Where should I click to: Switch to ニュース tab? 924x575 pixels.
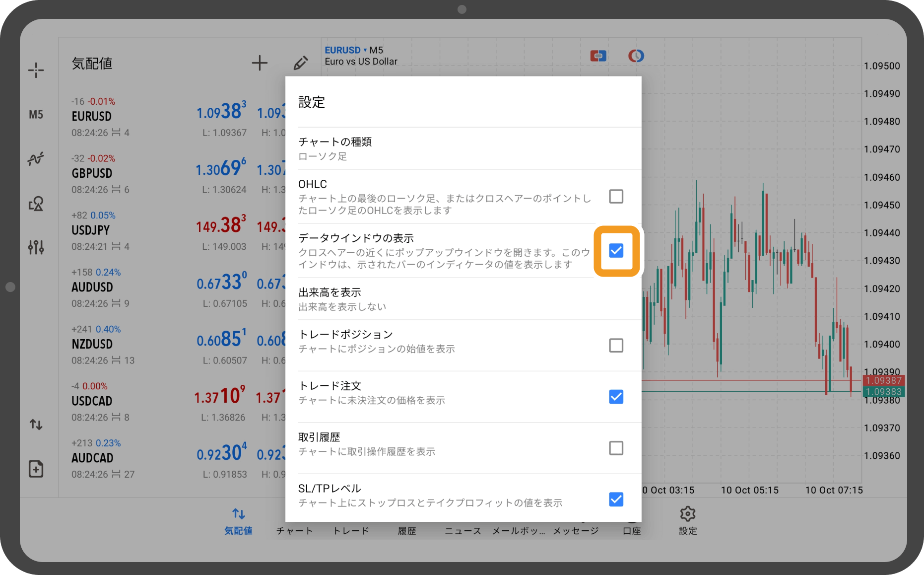(x=462, y=531)
